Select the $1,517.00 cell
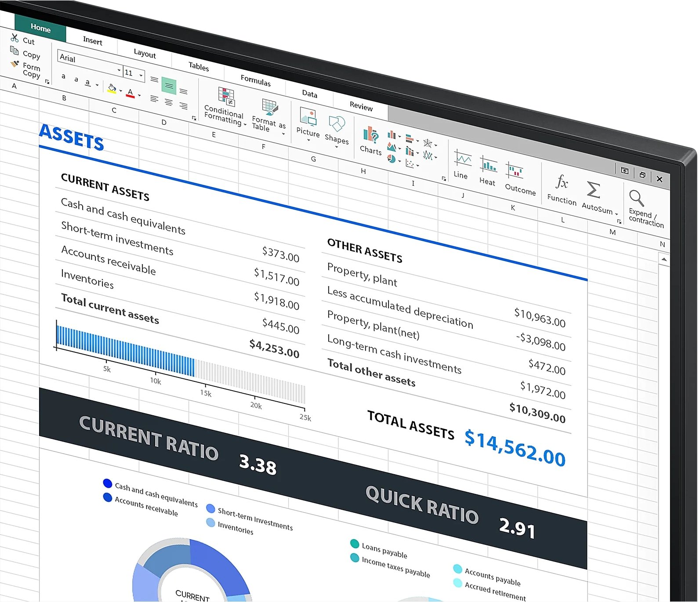Image resolution: width=700 pixels, height=602 pixels. (276, 277)
